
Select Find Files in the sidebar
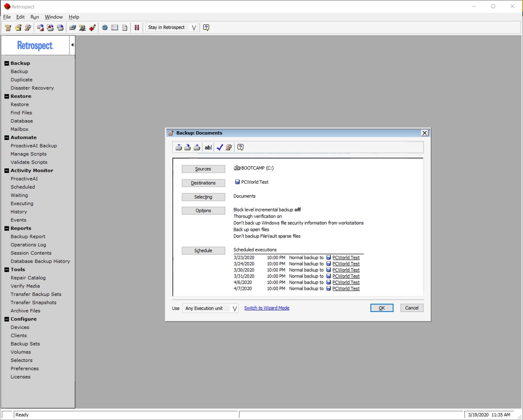point(21,113)
